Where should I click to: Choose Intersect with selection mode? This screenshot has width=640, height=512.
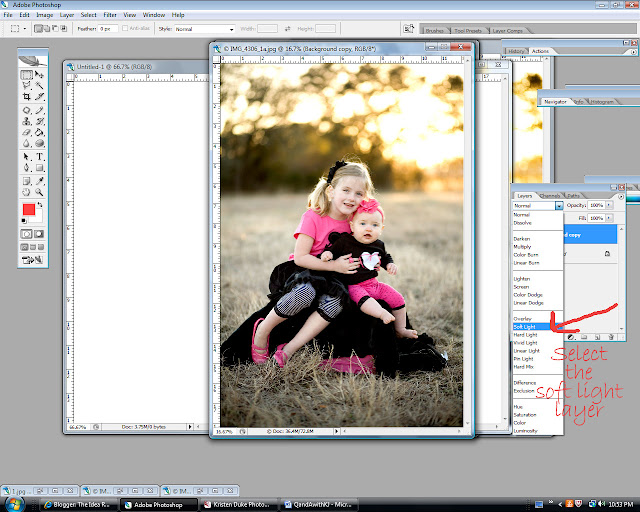[64, 29]
